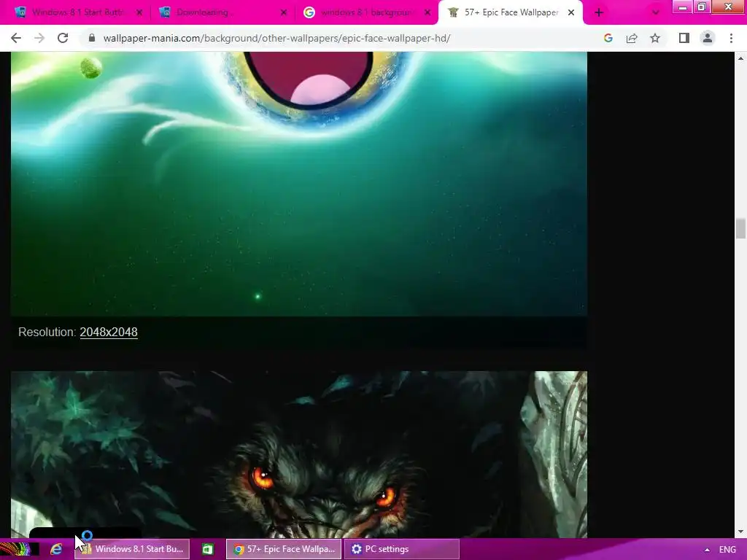
Task: Click the Google icon in the address bar
Action: tap(608, 38)
